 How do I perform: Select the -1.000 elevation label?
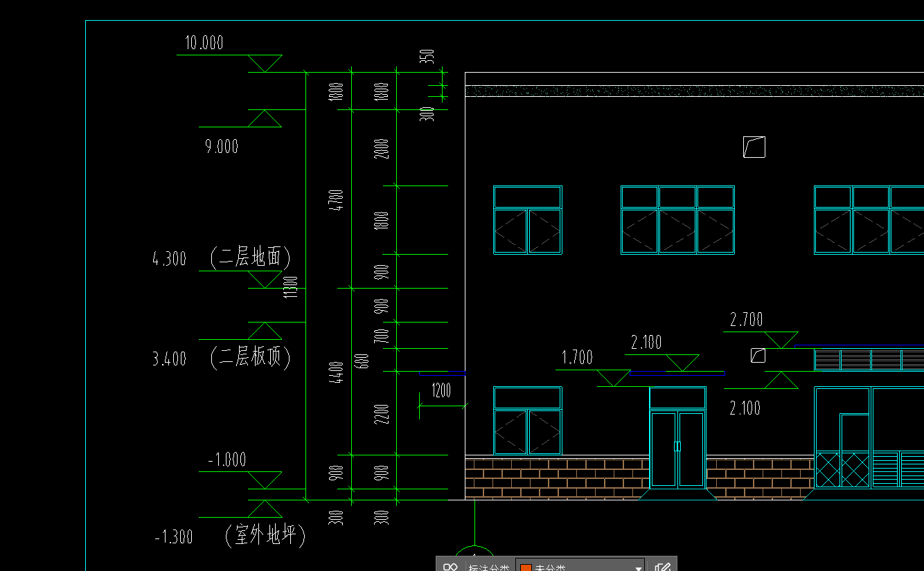pyautogui.click(x=226, y=460)
